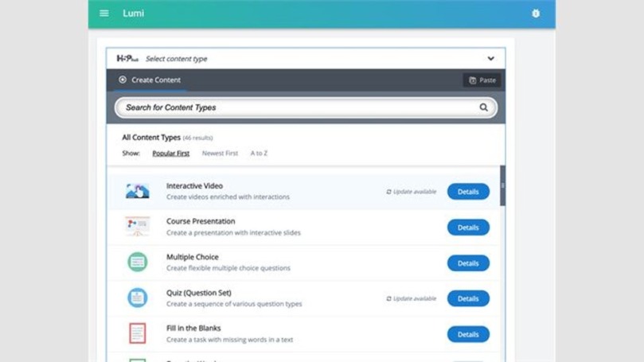
Task: Click 'Create a task with missing words' description
Action: pyautogui.click(x=229, y=340)
